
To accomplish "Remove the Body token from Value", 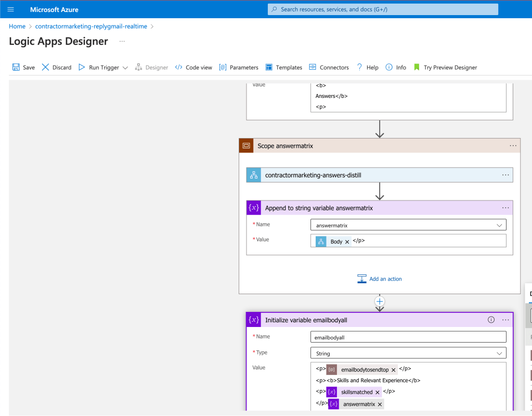I will click(347, 242).
